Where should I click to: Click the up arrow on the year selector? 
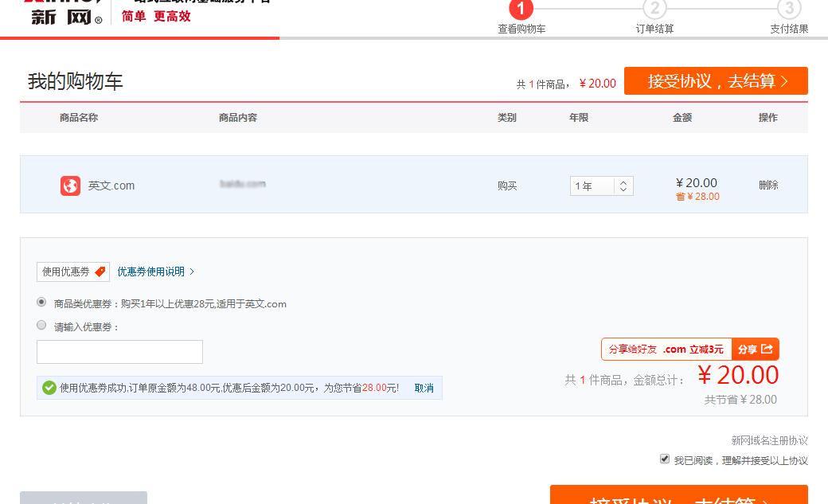(x=625, y=181)
